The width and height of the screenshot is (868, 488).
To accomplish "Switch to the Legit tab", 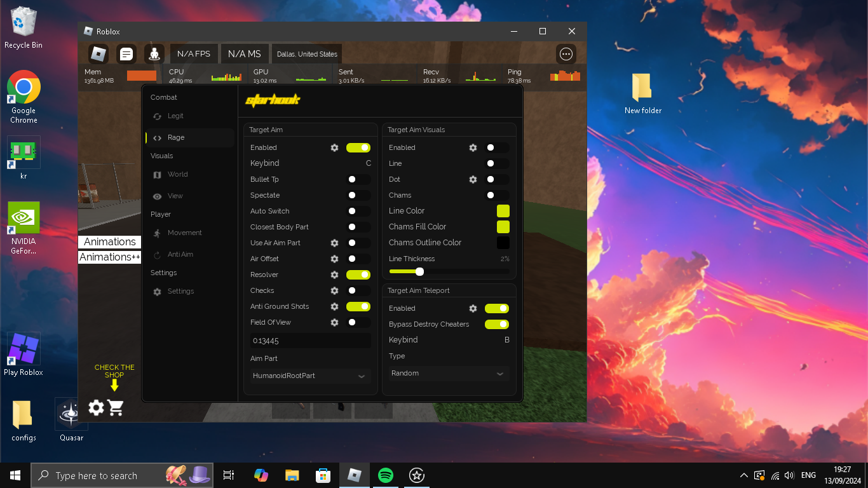I will (x=189, y=116).
